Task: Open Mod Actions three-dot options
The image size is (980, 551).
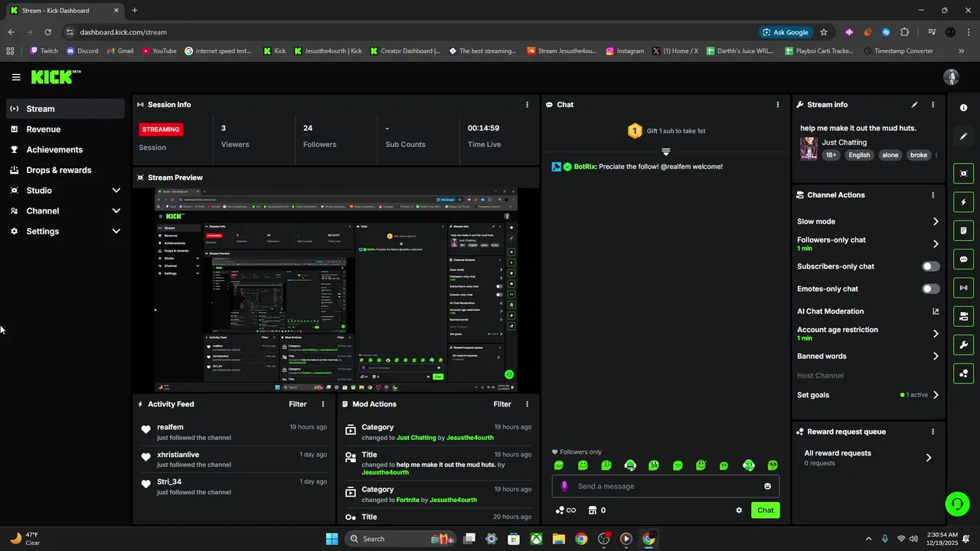Action: pyautogui.click(x=527, y=404)
